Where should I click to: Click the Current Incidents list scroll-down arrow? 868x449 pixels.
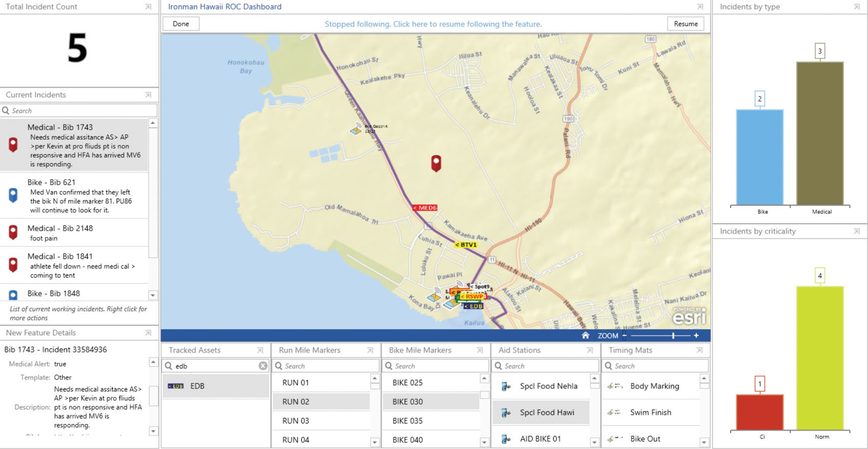coord(153,295)
